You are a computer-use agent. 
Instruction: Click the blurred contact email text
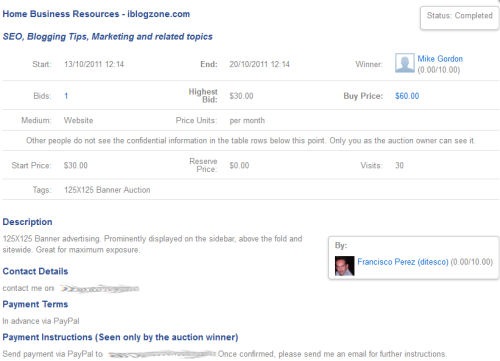[99, 289]
